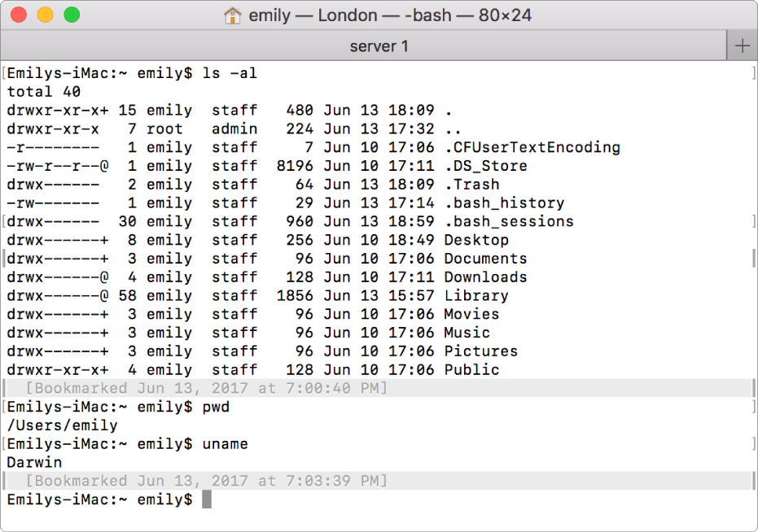This screenshot has width=758, height=532.
Task: Close the Terminal window with the red button
Action: click(x=20, y=15)
